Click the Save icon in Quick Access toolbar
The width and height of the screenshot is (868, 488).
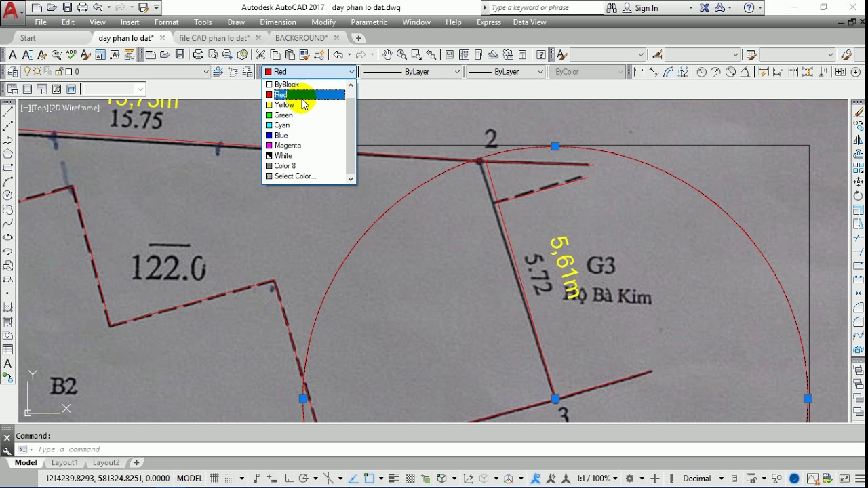[x=67, y=7]
